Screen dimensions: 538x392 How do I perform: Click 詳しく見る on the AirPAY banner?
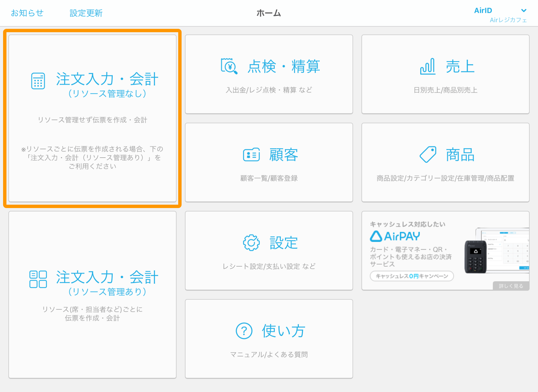[511, 286]
